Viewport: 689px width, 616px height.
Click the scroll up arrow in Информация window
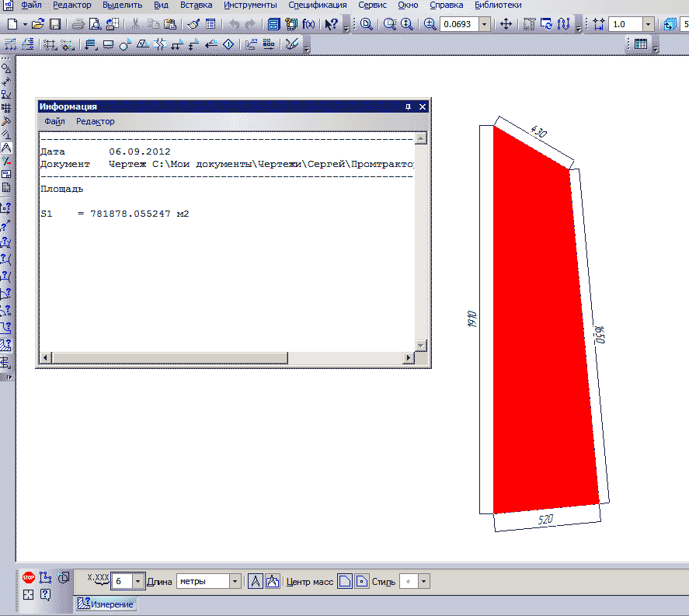(420, 138)
